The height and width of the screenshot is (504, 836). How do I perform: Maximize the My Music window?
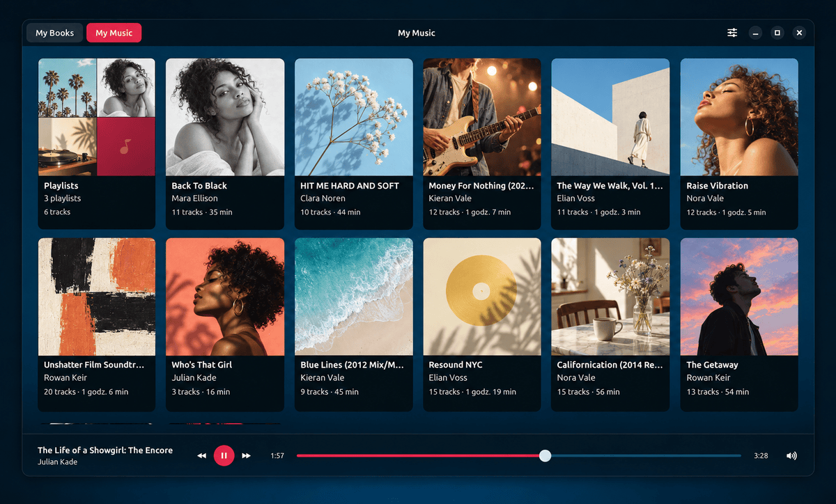[x=777, y=33]
